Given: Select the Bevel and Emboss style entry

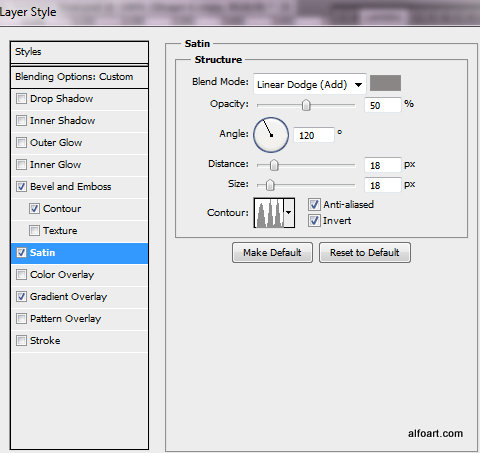Looking at the screenshot, I should pyautogui.click(x=70, y=187).
